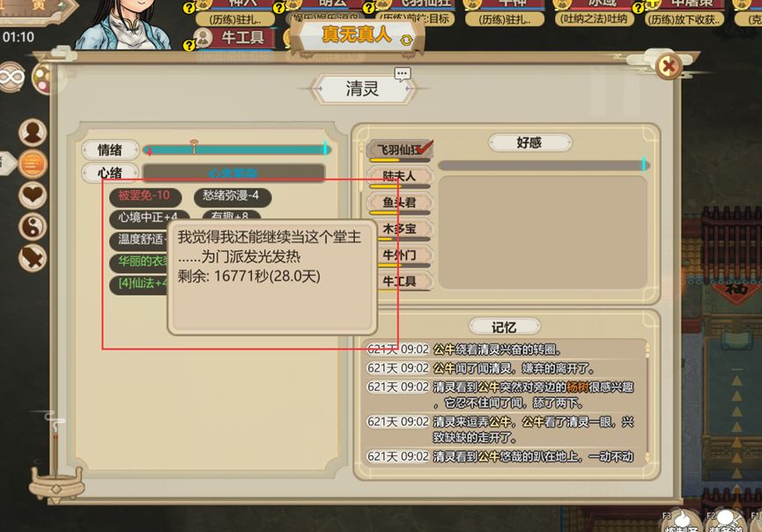The height and width of the screenshot is (532, 762).
Task: Select the orange mood list sidebar icon
Action: (x=33, y=164)
